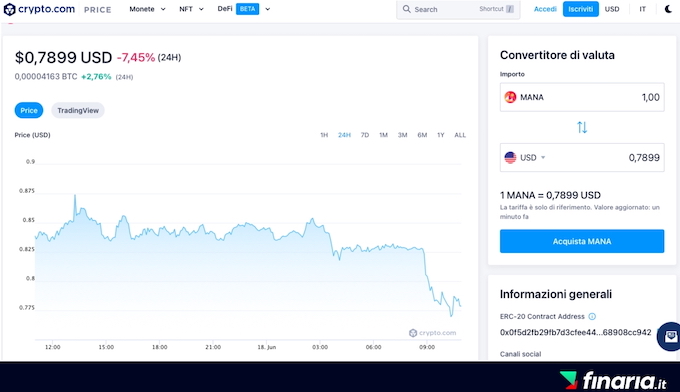Click the finaria.it logo
680x392 pixels.
[613, 380]
